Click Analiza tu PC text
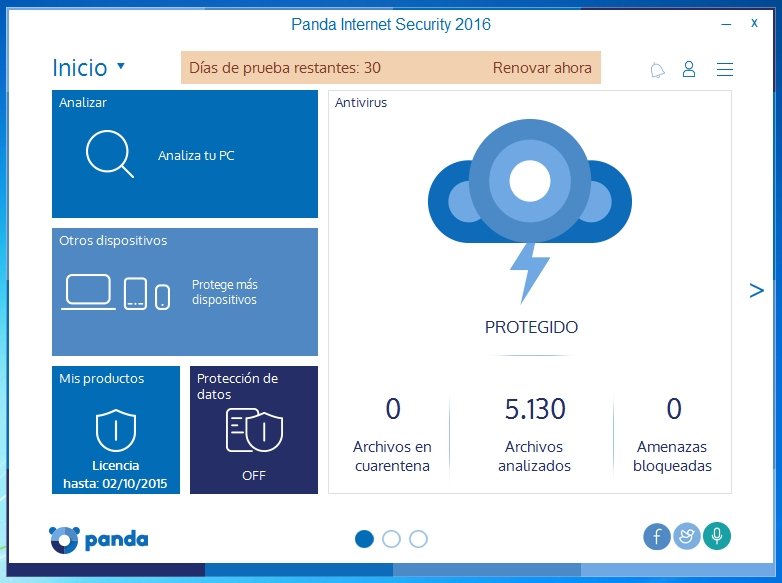Viewport: 782px width, 583px height. pos(196,156)
